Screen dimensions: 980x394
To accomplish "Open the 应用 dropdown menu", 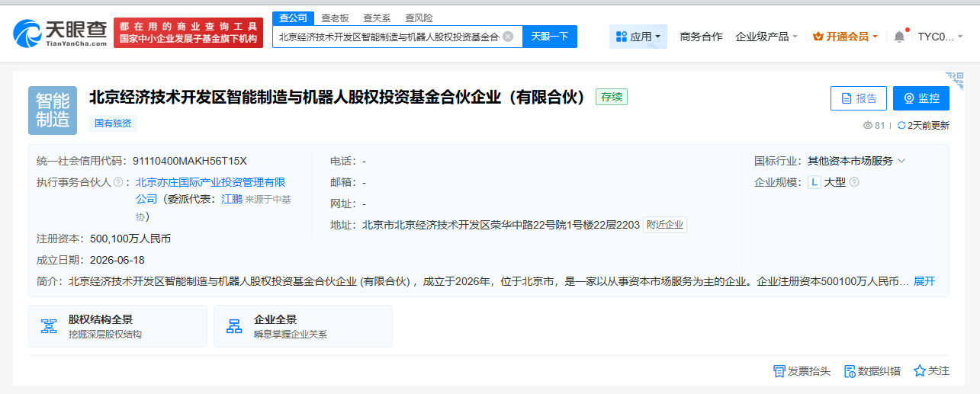I will pos(638,36).
